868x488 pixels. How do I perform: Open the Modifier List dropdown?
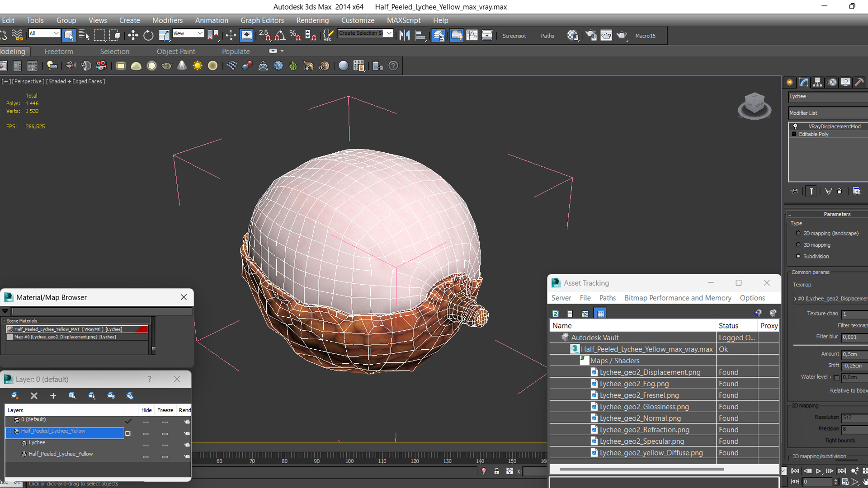[828, 113]
